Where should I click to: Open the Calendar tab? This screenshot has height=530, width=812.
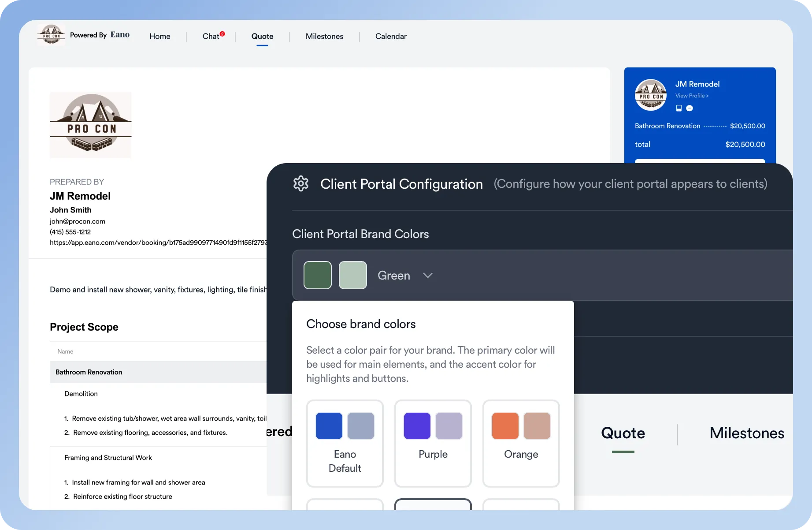(x=391, y=36)
